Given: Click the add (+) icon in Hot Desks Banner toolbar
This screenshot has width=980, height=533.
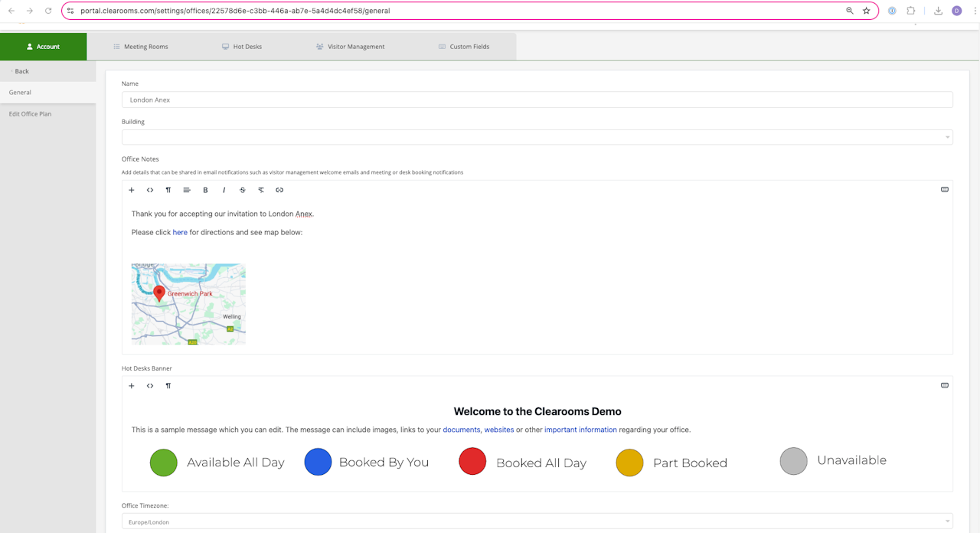Looking at the screenshot, I should [x=132, y=386].
